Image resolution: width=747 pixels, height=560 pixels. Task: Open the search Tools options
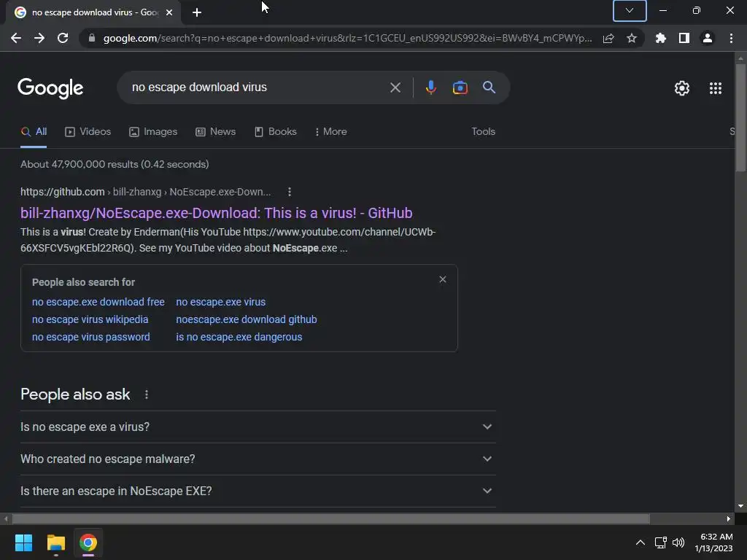483,131
